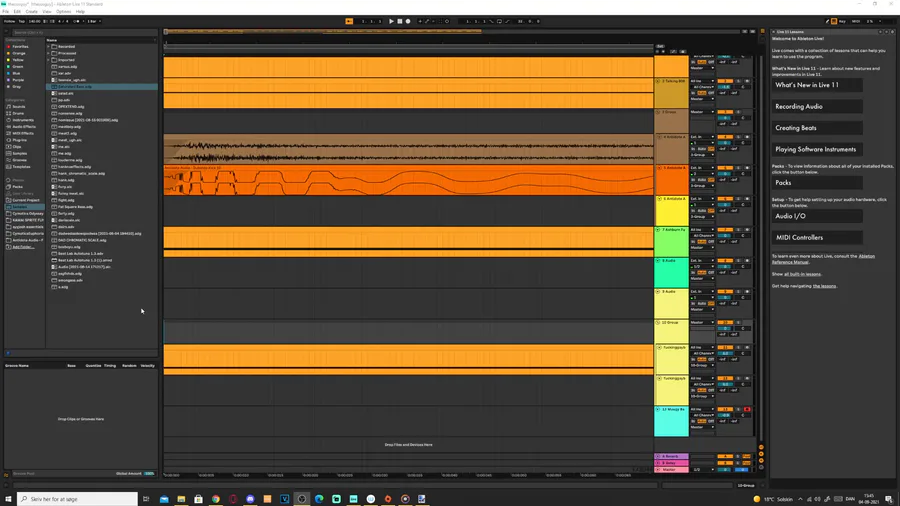The image size is (900, 506).
Task: Open the Edit menu
Action: click(x=17, y=11)
